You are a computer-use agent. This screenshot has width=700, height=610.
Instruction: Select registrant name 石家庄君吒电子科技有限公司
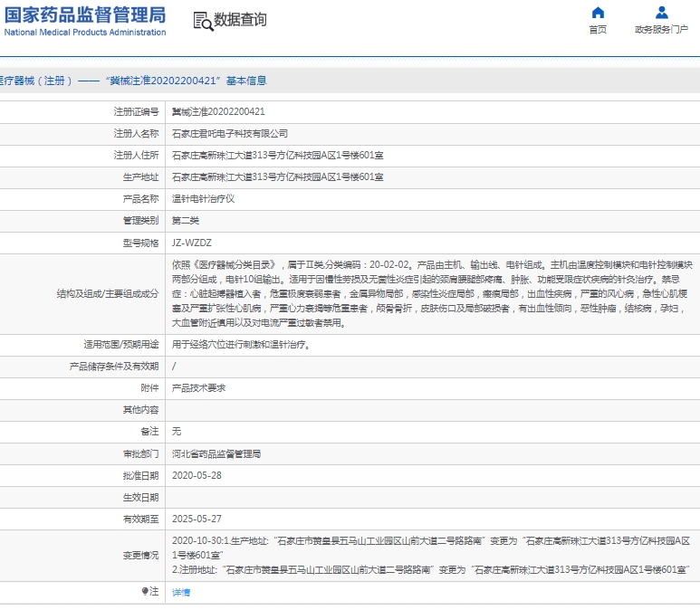(230, 134)
